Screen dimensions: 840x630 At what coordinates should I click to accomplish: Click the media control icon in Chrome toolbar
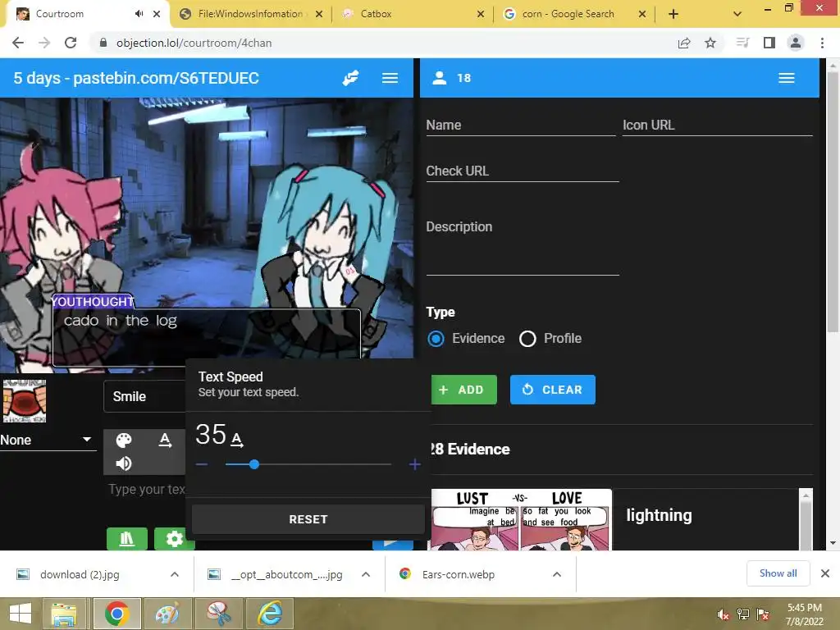tap(742, 43)
